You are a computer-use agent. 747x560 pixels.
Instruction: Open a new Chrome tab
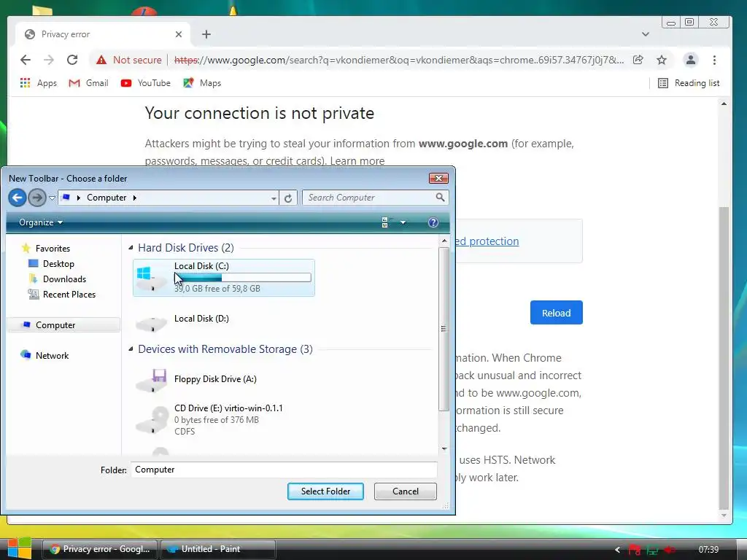[x=206, y=34]
